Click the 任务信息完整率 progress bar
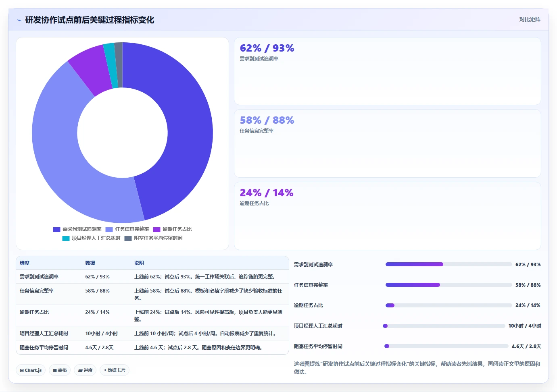Viewport: 557px width, 392px height. click(x=449, y=285)
